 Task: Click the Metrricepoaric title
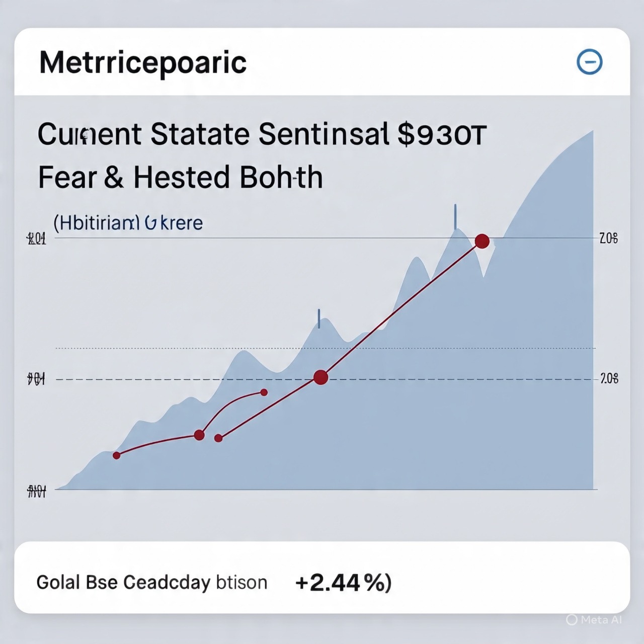tap(143, 63)
